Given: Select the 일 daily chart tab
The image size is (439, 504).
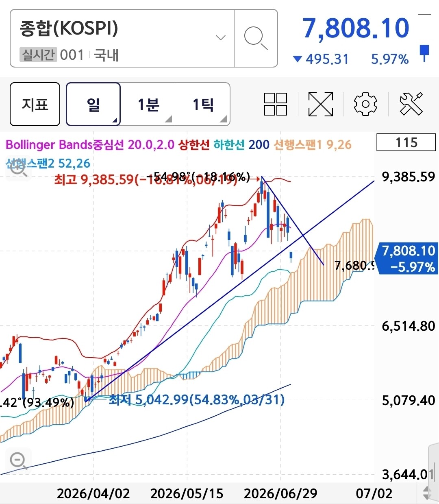Looking at the screenshot, I should 93,105.
